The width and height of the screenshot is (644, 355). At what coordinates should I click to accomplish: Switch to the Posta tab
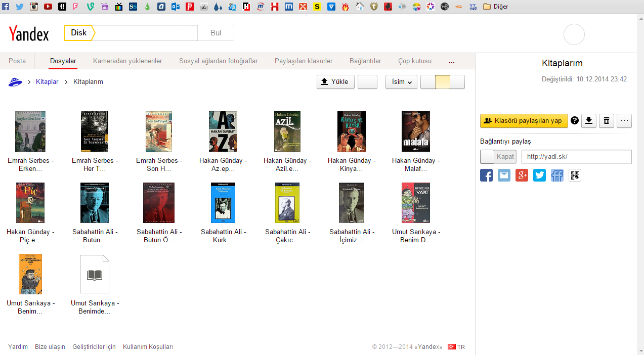pos(17,61)
